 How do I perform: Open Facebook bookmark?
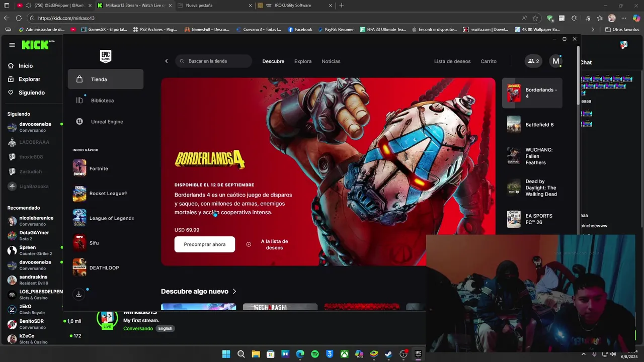tap(300, 30)
